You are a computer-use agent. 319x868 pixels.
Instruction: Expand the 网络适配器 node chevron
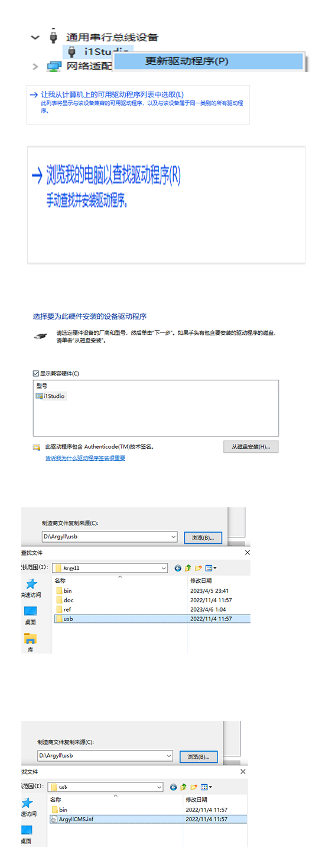pyautogui.click(x=35, y=66)
